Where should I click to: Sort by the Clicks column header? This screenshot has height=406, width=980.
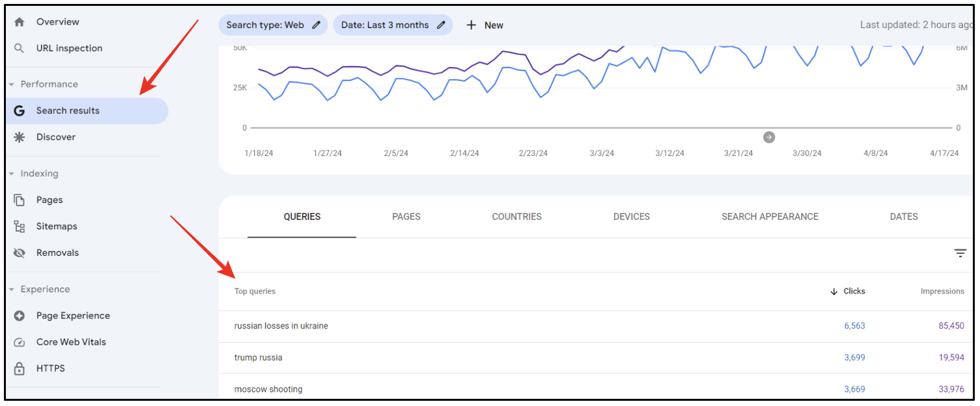848,291
